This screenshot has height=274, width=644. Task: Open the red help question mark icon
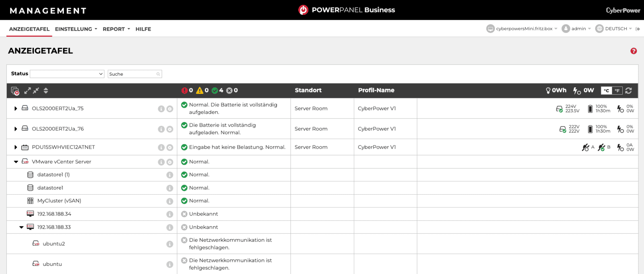[x=634, y=51]
